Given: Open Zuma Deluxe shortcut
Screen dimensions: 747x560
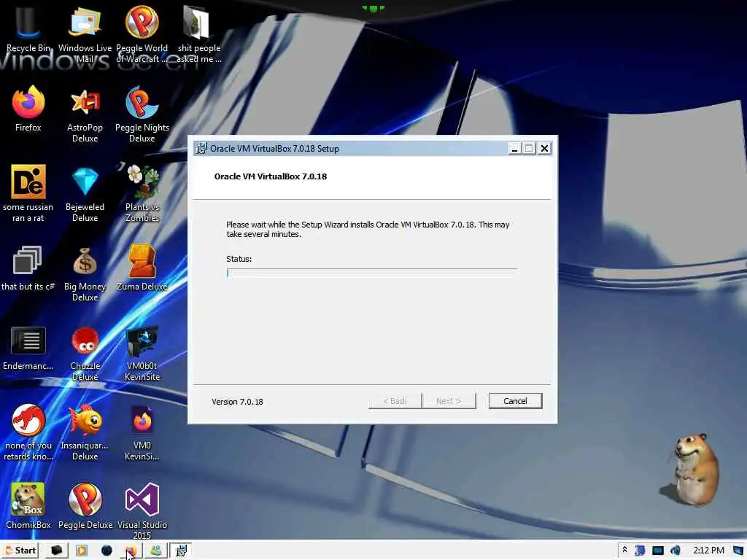Looking at the screenshot, I should (142, 268).
